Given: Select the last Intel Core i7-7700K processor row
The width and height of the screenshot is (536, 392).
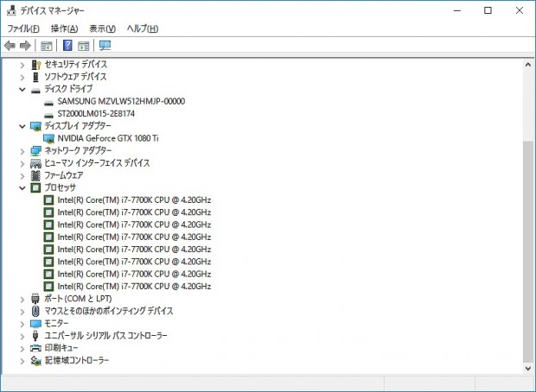Looking at the screenshot, I should 127,287.
